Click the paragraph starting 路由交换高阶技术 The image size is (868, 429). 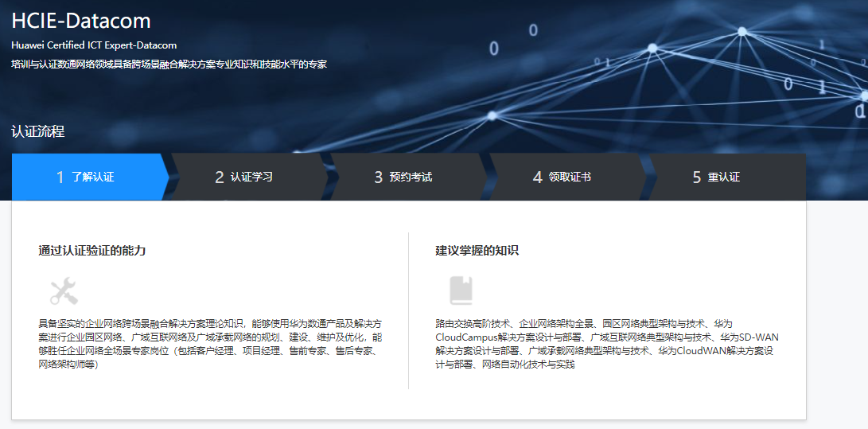click(x=607, y=345)
